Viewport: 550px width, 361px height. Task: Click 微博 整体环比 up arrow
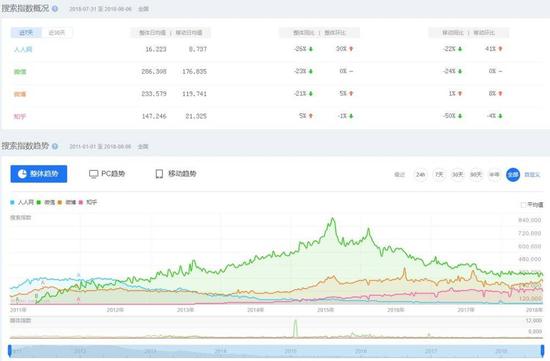tap(351, 94)
